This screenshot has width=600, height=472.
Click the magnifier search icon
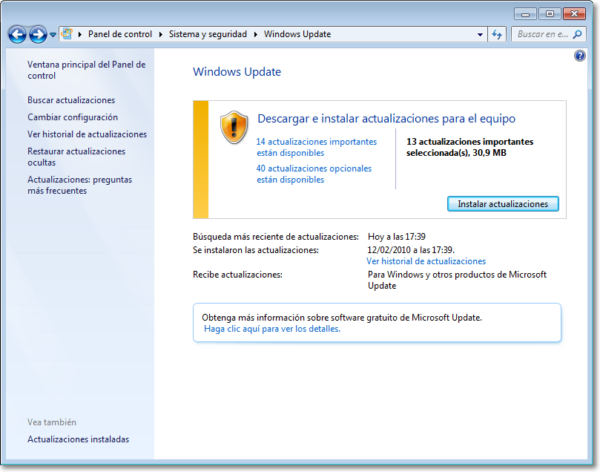[577, 34]
